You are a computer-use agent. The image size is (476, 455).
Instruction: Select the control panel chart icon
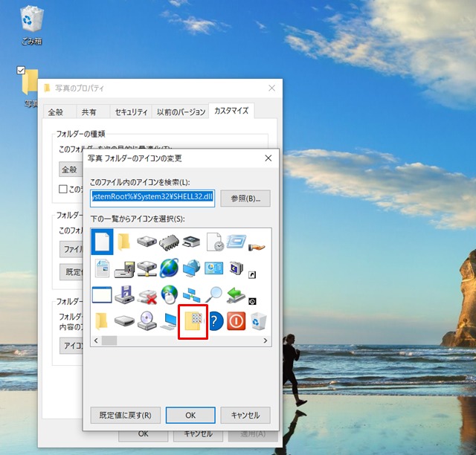pyautogui.click(x=214, y=268)
